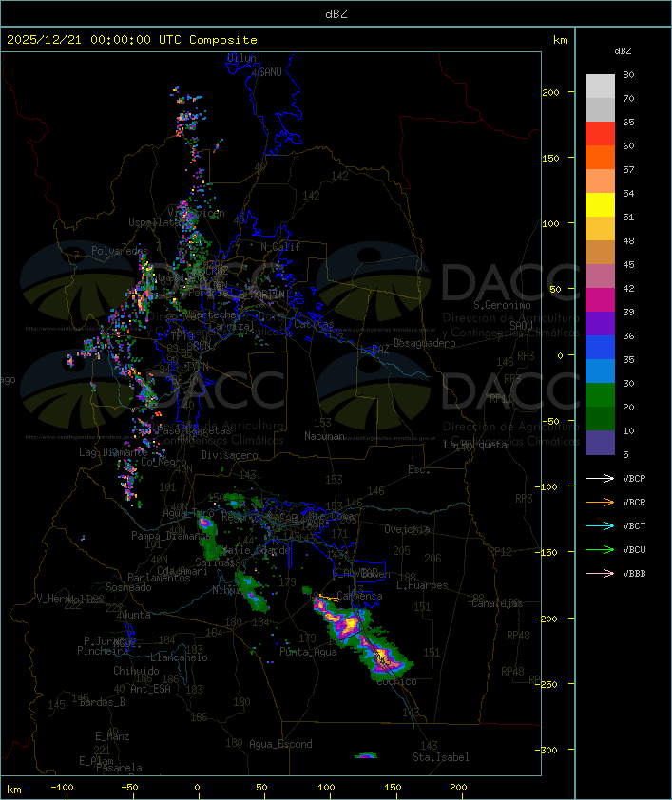Click the cyan VBCT arrow icon

600,525
